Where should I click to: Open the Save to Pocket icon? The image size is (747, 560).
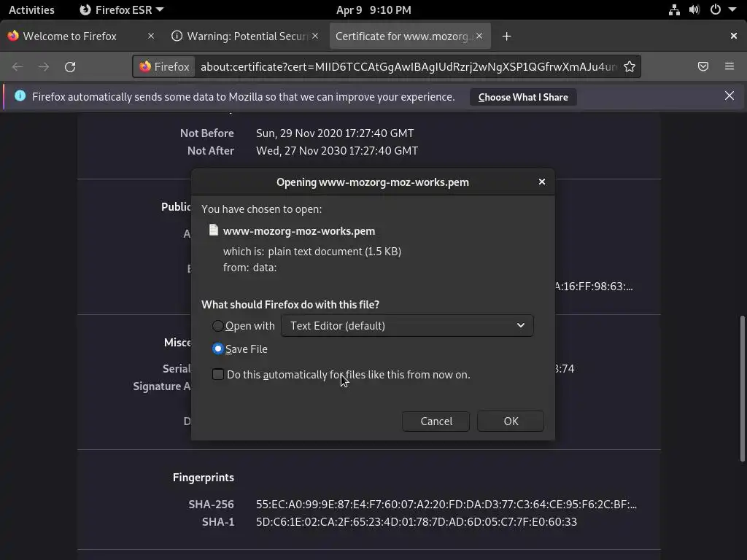(x=703, y=66)
